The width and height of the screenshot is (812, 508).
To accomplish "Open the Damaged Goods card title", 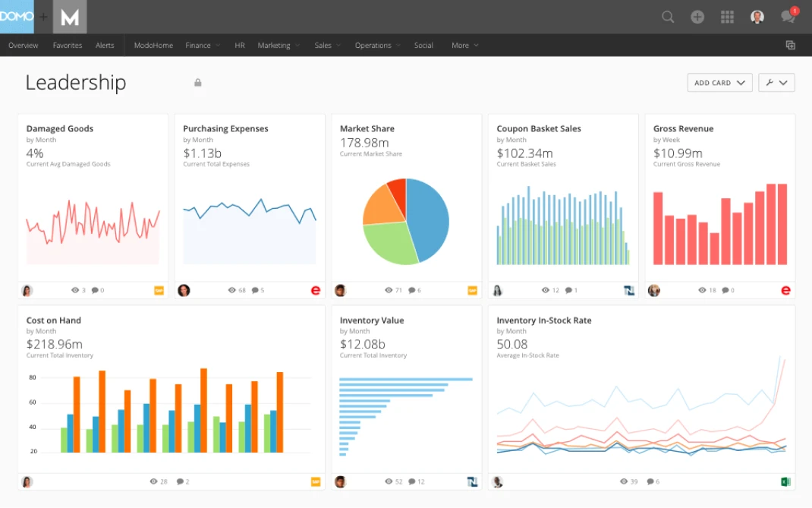I will 59,128.
